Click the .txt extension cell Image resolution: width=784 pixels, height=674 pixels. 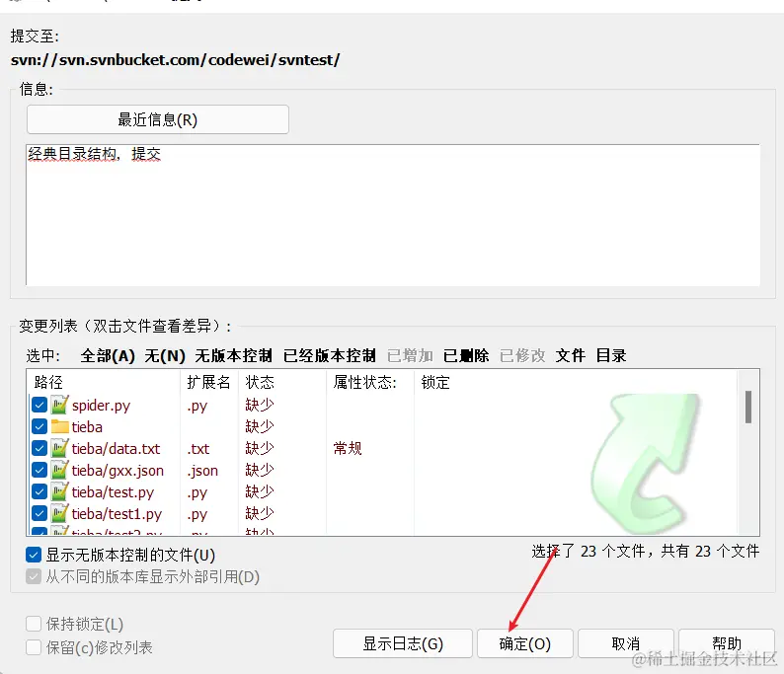198,449
